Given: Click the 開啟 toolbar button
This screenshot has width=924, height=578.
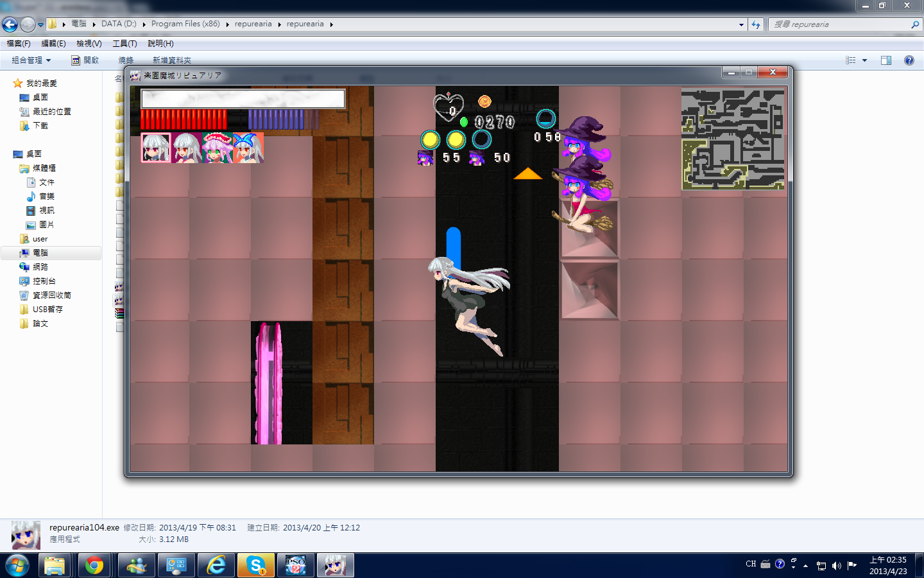Looking at the screenshot, I should [x=85, y=60].
